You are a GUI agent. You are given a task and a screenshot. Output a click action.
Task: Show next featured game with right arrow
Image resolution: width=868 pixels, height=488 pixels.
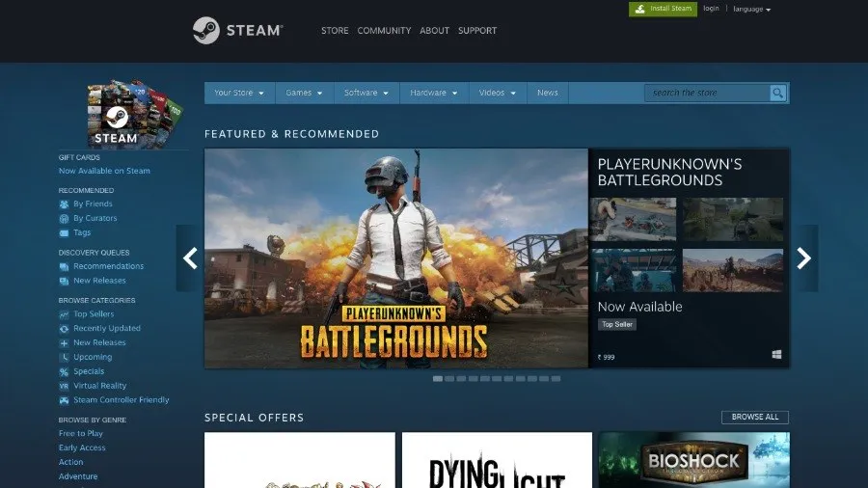(803, 258)
